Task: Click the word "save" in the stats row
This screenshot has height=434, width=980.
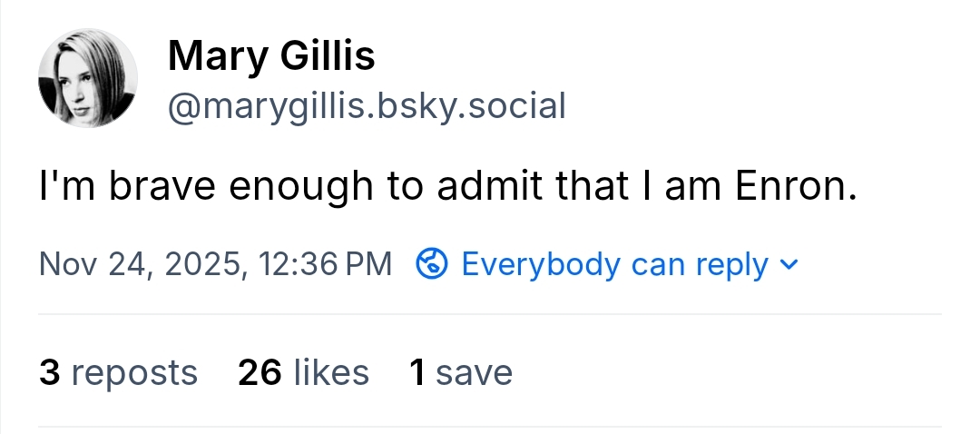Action: click(474, 372)
